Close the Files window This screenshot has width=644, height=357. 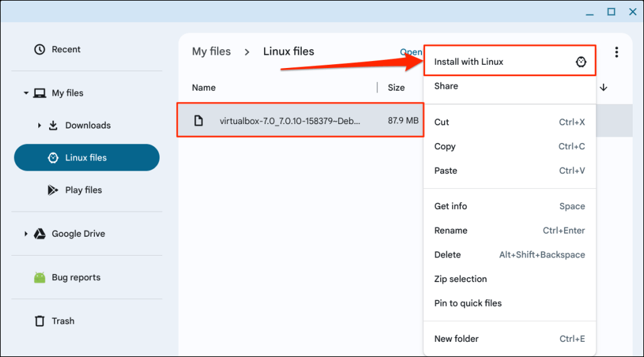point(633,11)
